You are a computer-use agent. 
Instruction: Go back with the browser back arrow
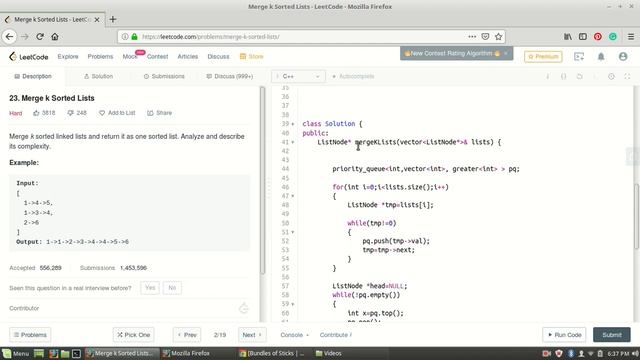pos(9,37)
